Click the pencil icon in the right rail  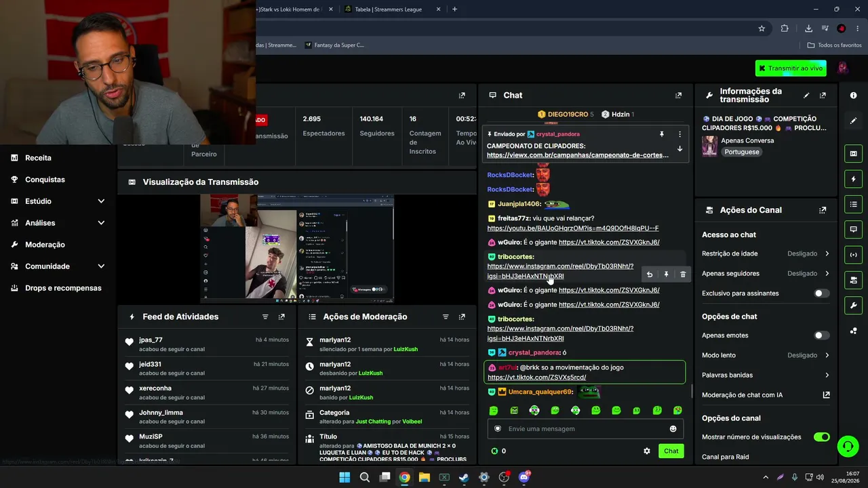tap(853, 121)
